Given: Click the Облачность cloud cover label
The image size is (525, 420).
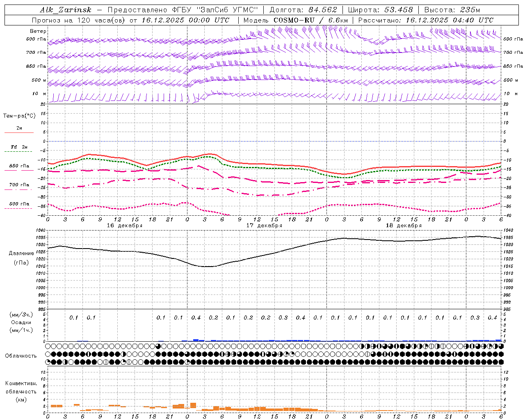Looking at the screenshot, I should (x=21, y=356).
